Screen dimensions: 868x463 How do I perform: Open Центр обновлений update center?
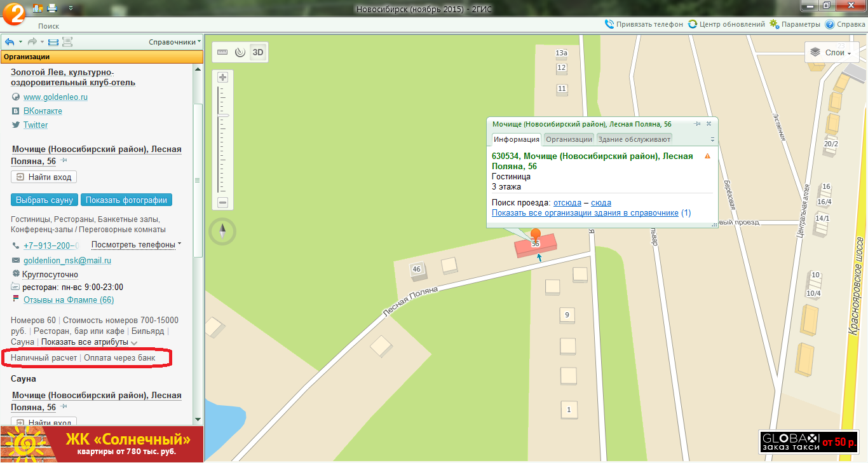coord(726,24)
